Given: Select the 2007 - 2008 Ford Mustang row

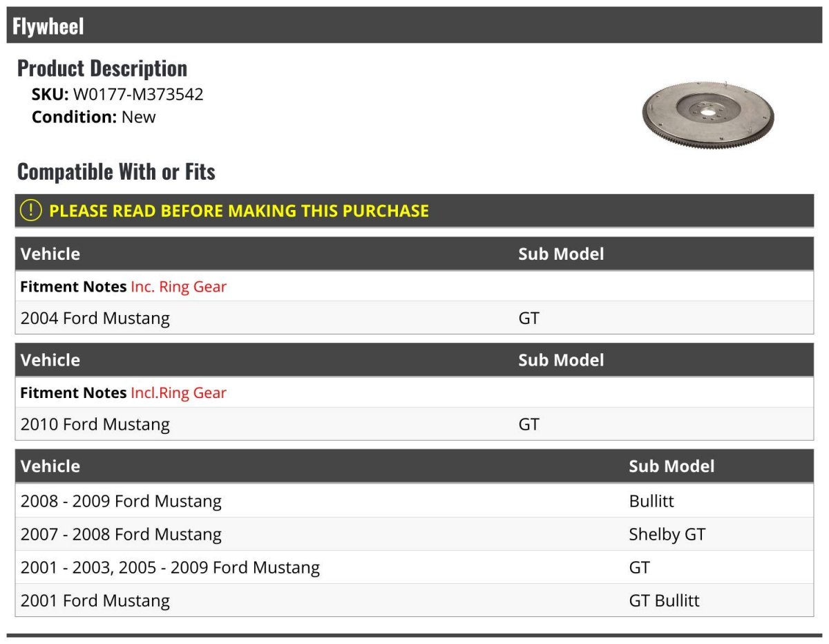Looking at the screenshot, I should [414, 534].
